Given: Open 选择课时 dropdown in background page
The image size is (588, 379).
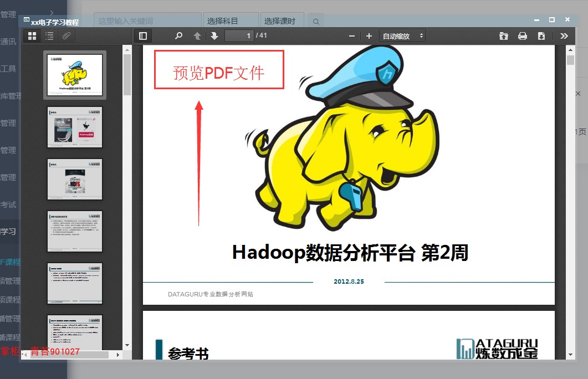Looking at the screenshot, I should [x=283, y=21].
